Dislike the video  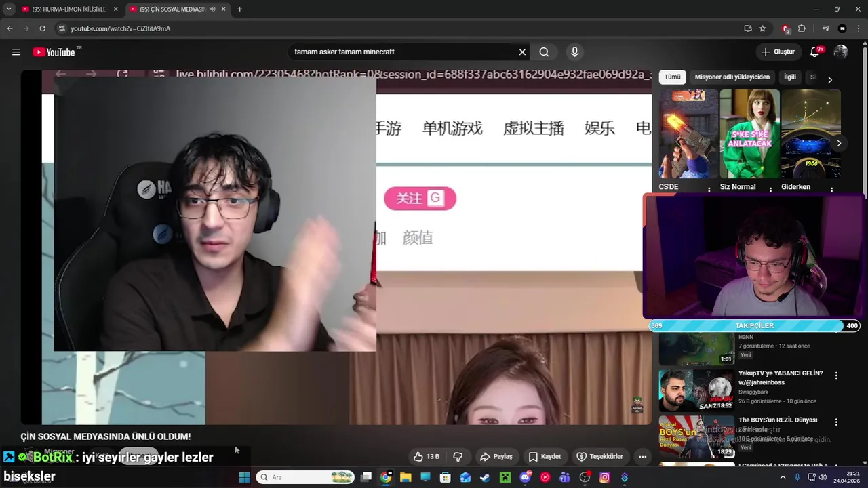click(x=458, y=457)
